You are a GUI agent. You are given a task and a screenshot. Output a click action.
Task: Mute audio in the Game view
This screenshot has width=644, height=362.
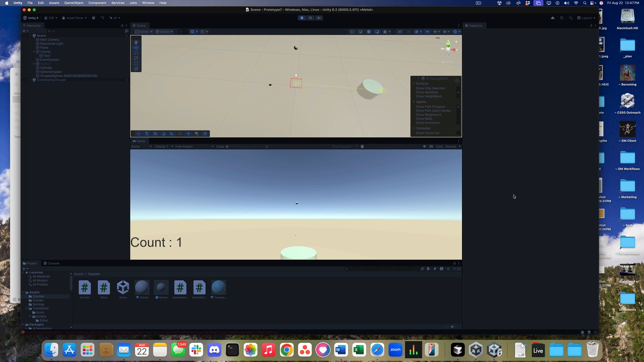[x=425, y=146]
